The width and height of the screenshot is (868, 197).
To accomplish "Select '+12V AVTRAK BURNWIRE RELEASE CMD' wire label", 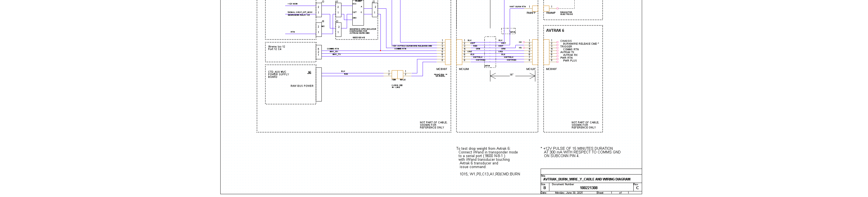I will 412,46.
